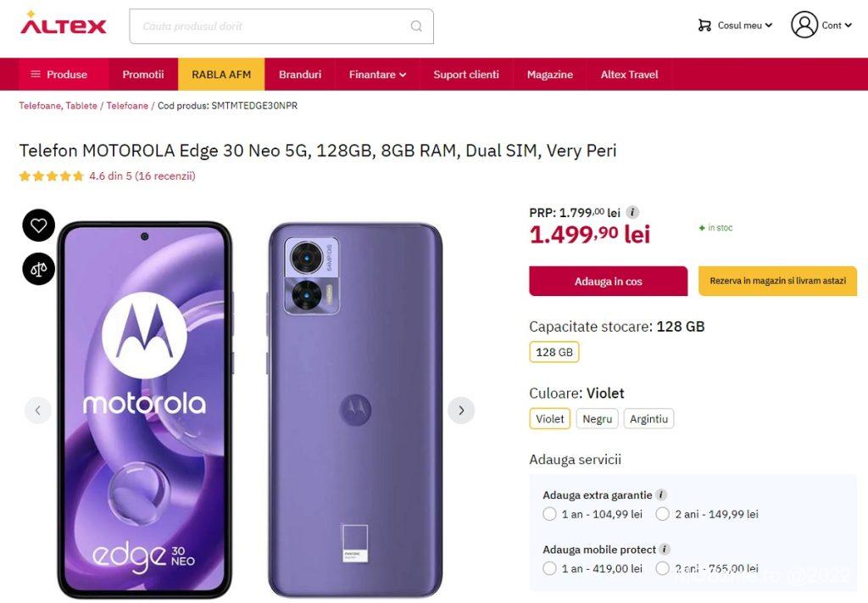The width and height of the screenshot is (868, 603).
Task: Select 1 an extra garantie option
Action: pyautogui.click(x=549, y=514)
